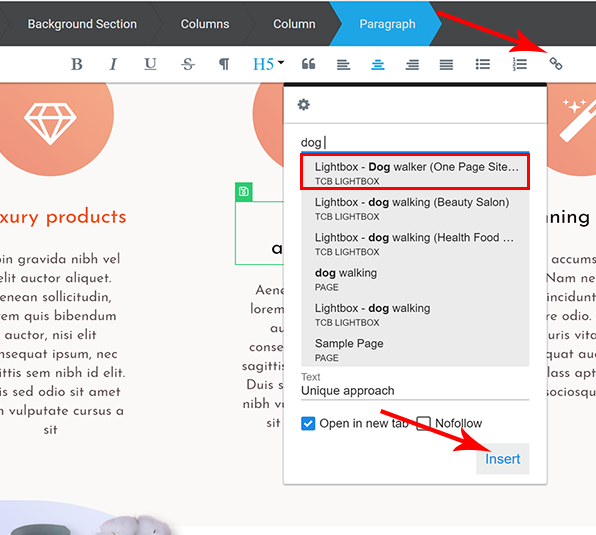
Task: Choose Lightbox - Dog walker (One Page Site) result
Action: [415, 172]
